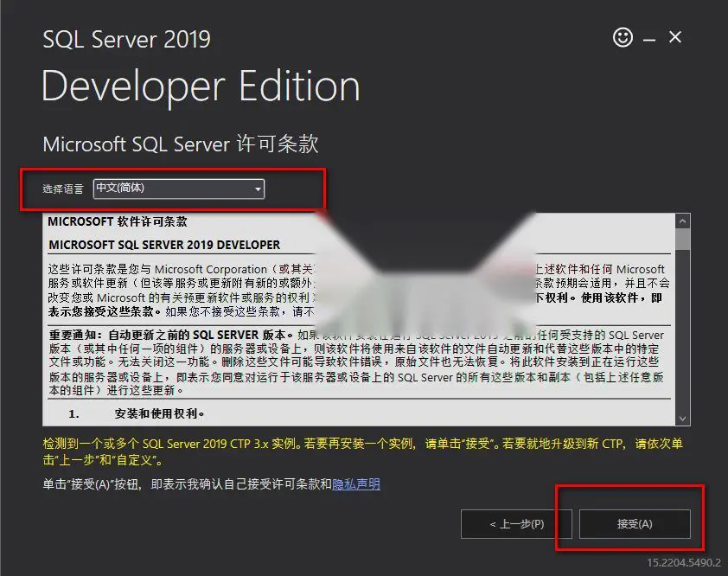728x576 pixels.
Task: Click the smiley feedback icon
Action: coord(623,37)
